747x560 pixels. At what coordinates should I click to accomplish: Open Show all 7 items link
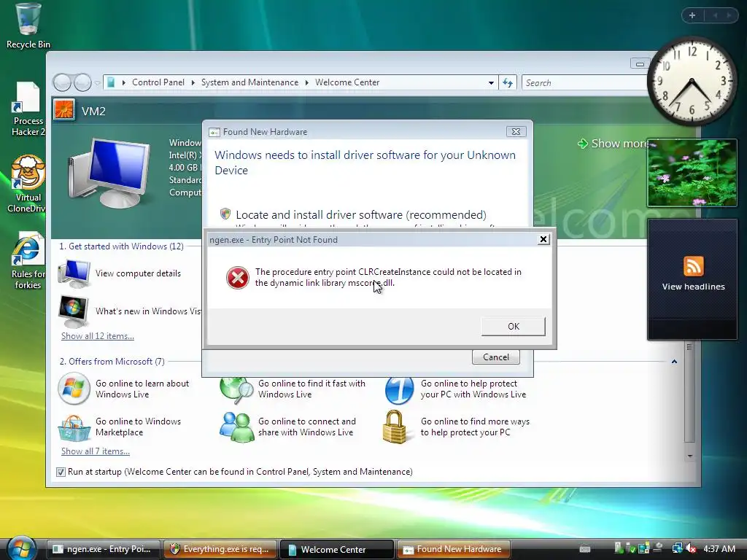96,451
